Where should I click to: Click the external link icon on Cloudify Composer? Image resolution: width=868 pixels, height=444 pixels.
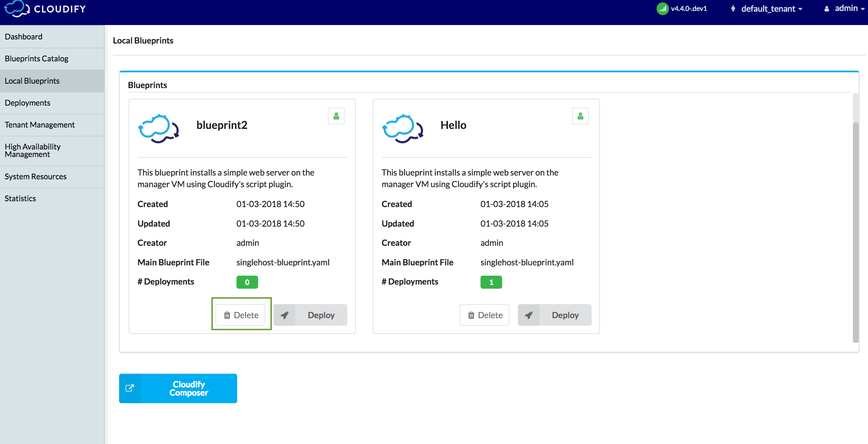pos(130,388)
